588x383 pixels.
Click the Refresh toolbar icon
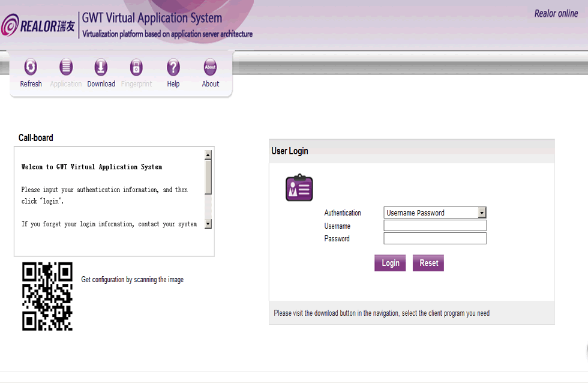coord(31,67)
